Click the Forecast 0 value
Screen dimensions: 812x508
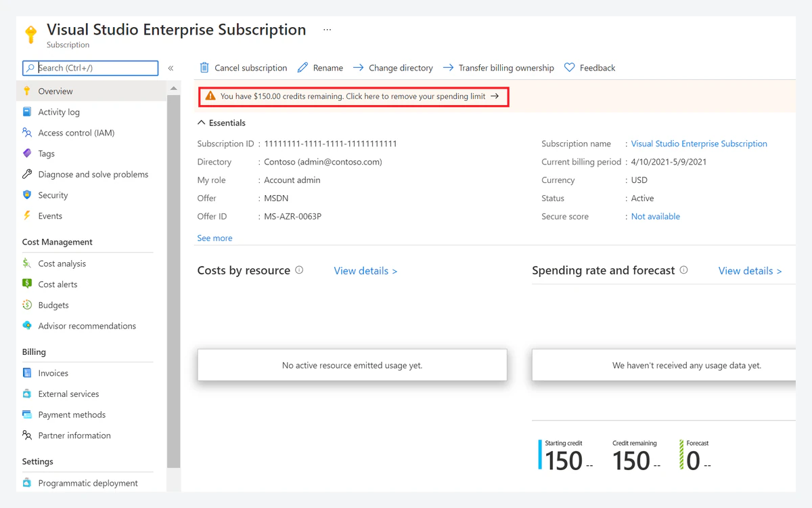[x=693, y=461]
